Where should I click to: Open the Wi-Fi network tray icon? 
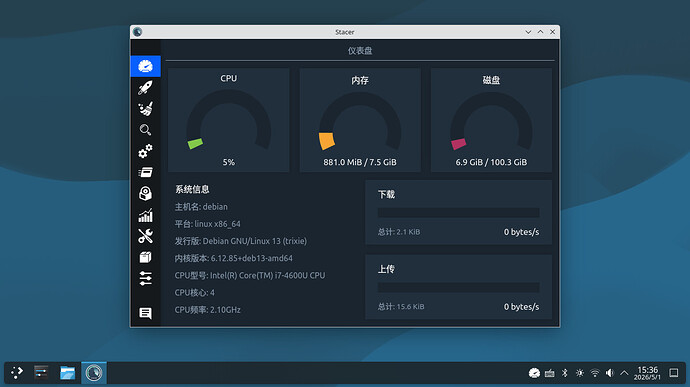pos(595,373)
